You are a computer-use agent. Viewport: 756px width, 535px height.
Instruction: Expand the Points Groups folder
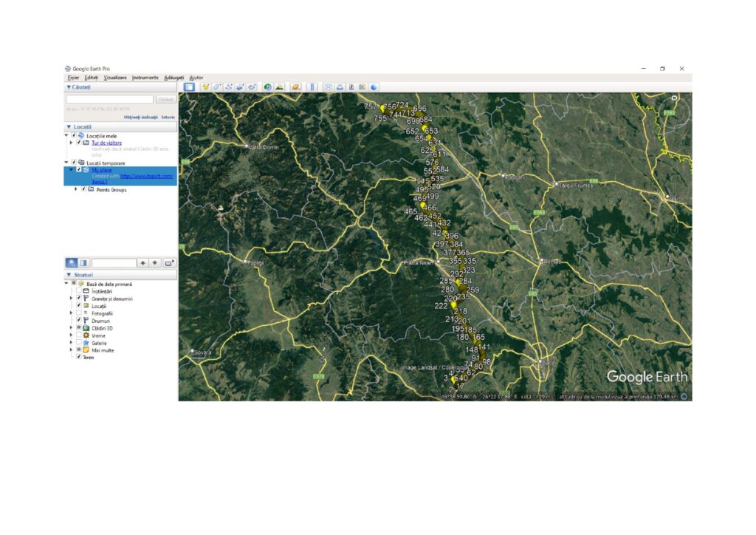tap(75, 190)
